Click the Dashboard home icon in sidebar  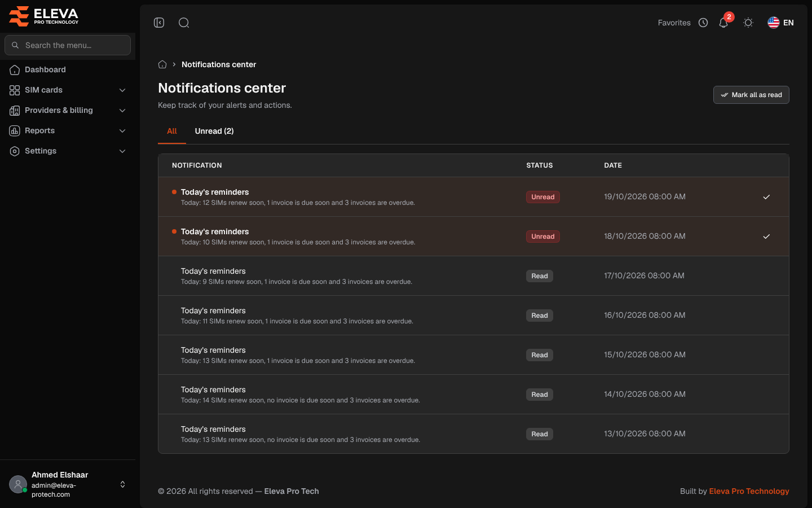pyautogui.click(x=15, y=70)
